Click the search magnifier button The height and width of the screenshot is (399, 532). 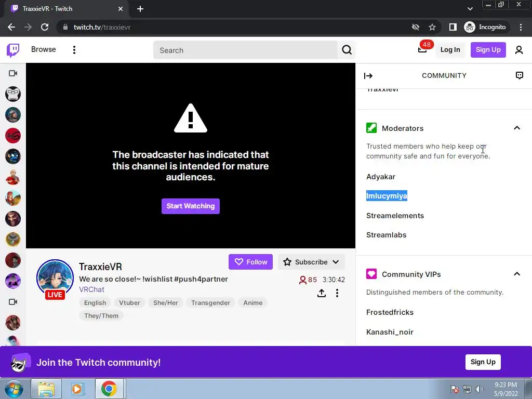pyautogui.click(x=347, y=50)
